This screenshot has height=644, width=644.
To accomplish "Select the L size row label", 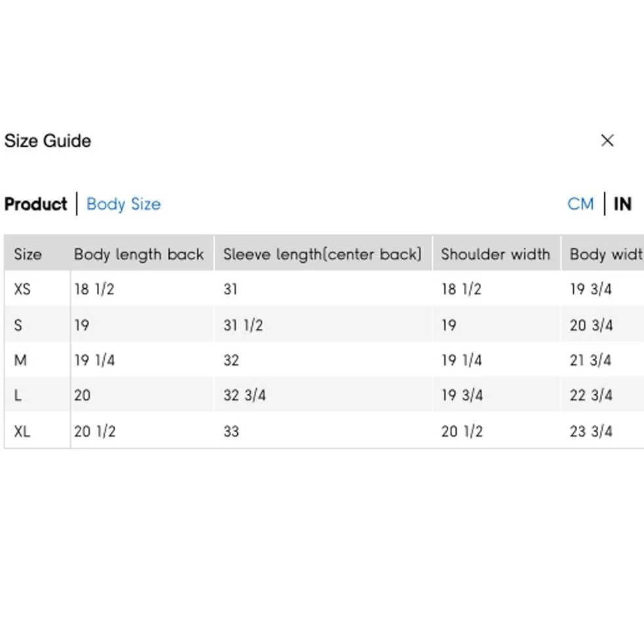I will pyautogui.click(x=18, y=396).
